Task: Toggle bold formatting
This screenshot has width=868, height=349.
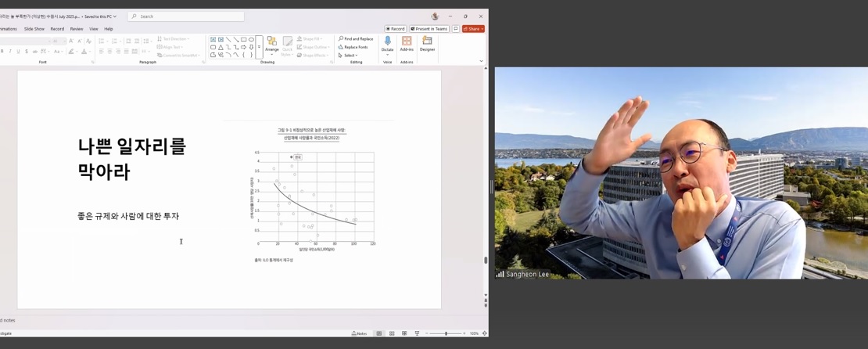Action: 2,52
